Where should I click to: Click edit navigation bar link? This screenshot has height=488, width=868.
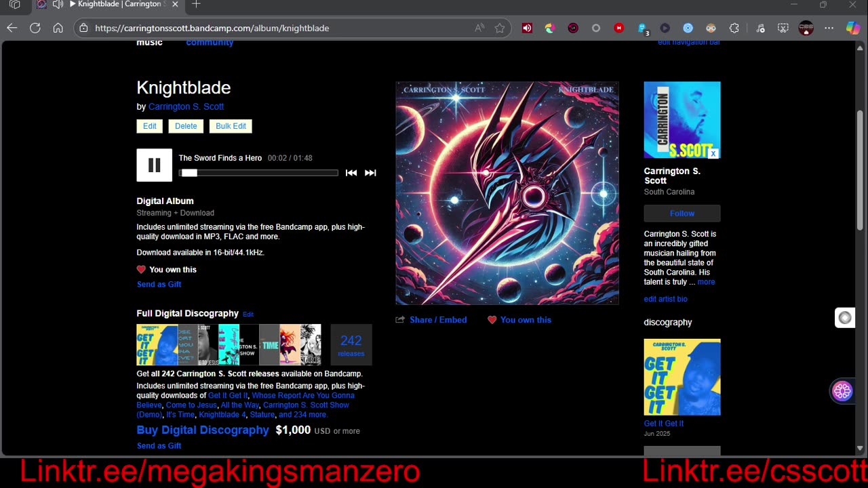(689, 43)
